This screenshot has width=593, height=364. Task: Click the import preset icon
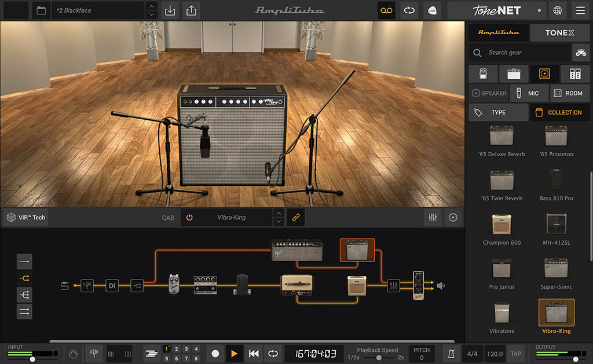click(170, 10)
